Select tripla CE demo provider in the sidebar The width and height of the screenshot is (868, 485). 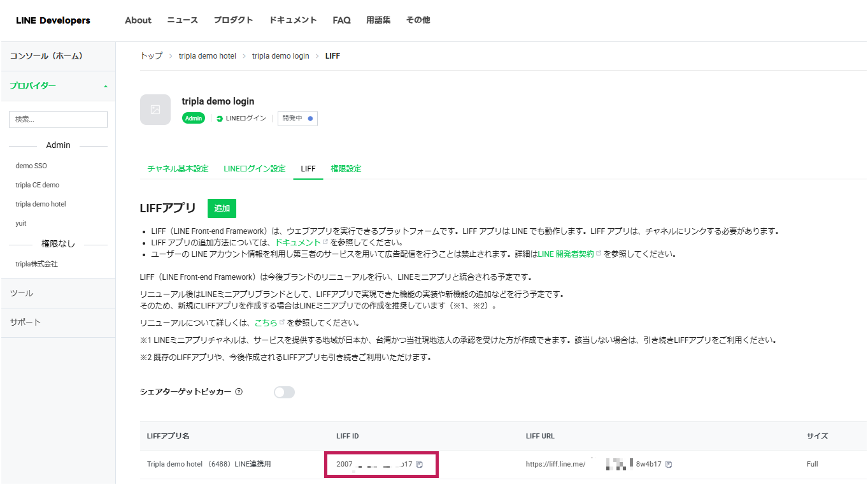pos(38,185)
